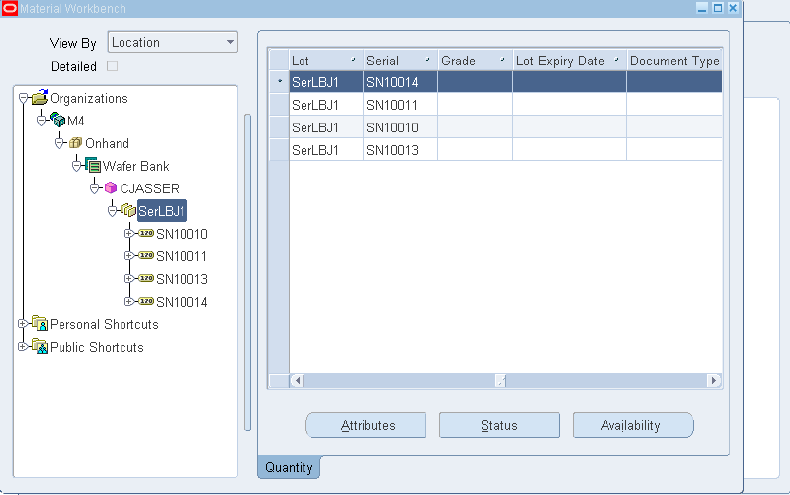This screenshot has height=495, width=790.
Task: Collapse the Onhand tree node
Action: [59, 143]
